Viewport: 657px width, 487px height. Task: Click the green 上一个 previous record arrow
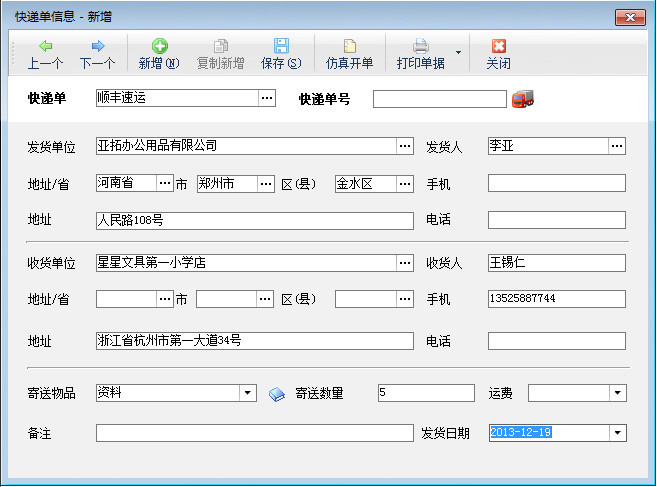tap(45, 46)
